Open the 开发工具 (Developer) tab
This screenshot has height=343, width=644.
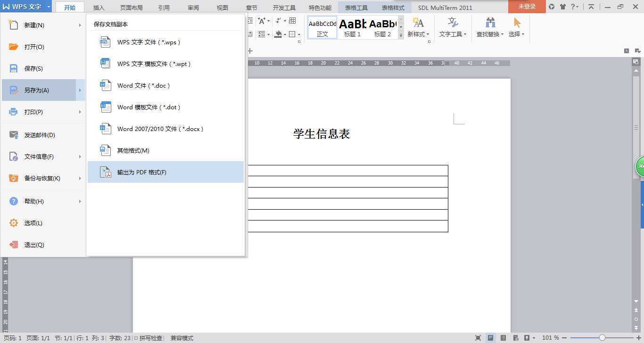(x=284, y=8)
